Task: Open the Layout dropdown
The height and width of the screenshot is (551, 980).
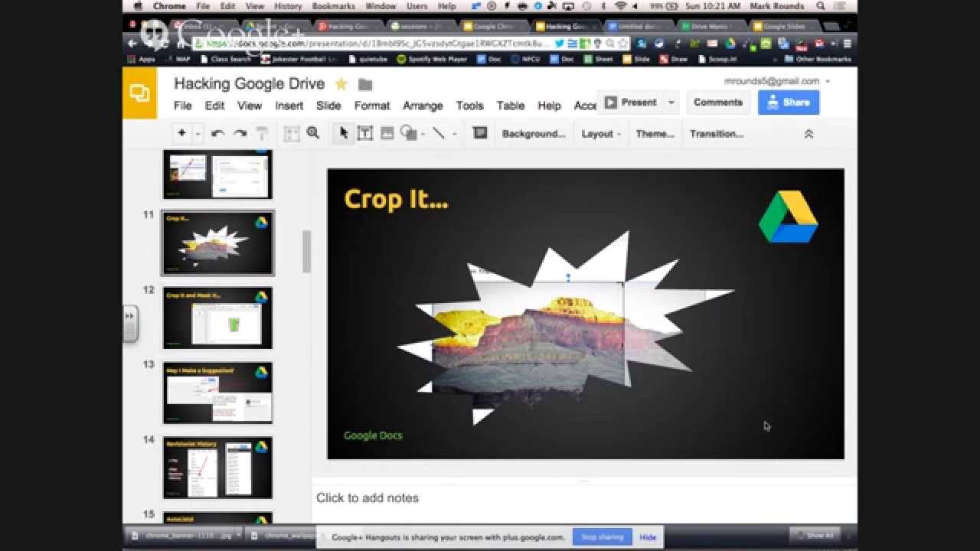Action: pyautogui.click(x=601, y=134)
